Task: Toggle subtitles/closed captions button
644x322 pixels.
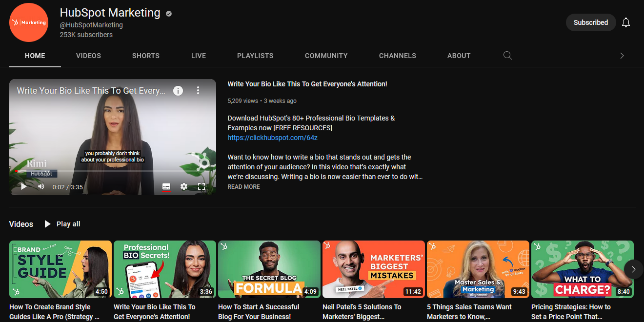Action: point(166,186)
